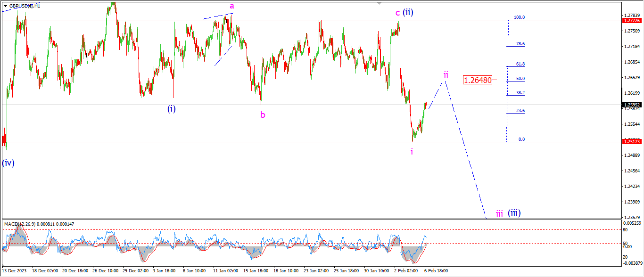
Task: Select the blue (iv) wave label
Action: click(8, 163)
